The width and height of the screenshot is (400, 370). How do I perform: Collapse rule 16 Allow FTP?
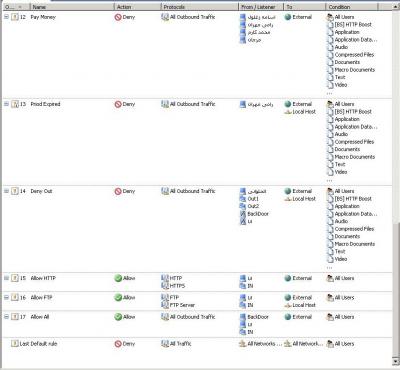point(6,297)
